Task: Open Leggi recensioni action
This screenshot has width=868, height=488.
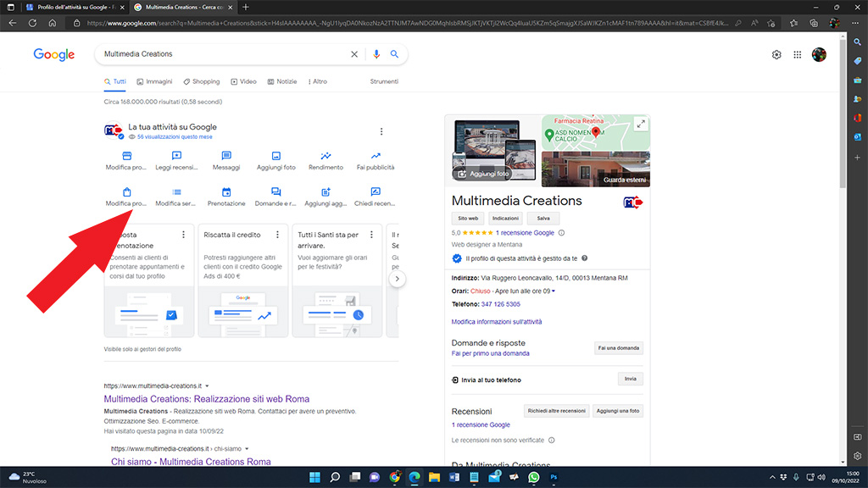Action: (x=176, y=160)
